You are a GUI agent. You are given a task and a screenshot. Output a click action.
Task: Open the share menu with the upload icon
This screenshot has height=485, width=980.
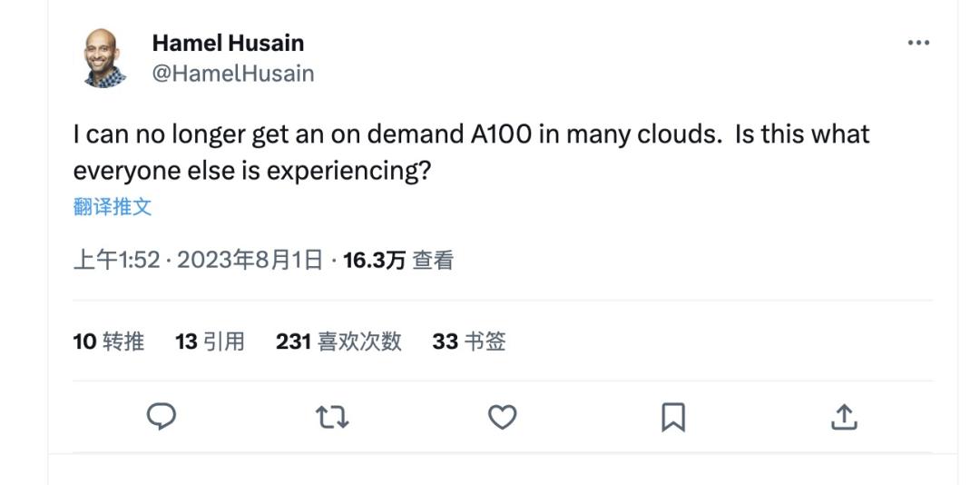pos(844,417)
